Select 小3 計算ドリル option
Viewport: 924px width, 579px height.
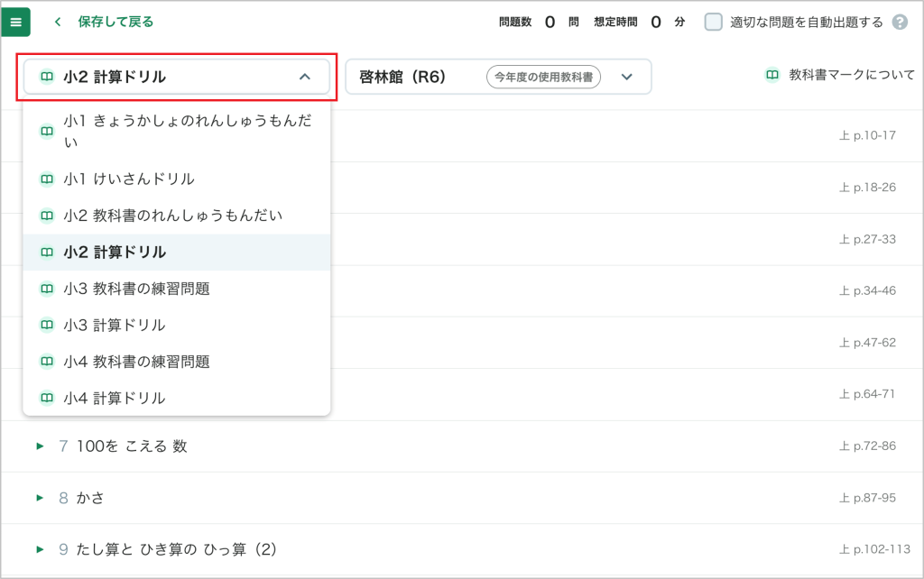[x=176, y=326]
